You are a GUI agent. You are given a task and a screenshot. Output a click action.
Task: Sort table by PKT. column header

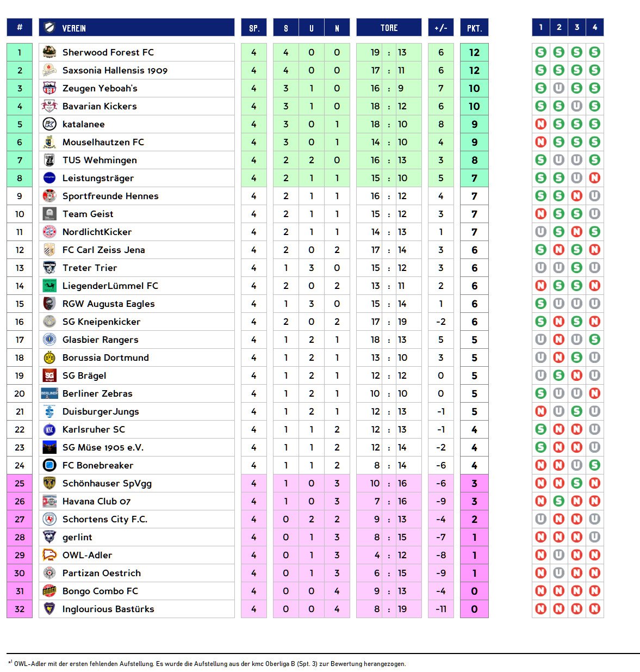click(x=474, y=28)
